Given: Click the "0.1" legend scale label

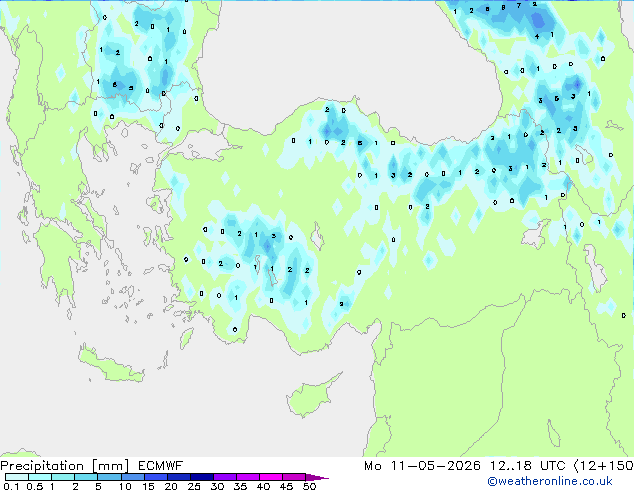Looking at the screenshot, I should [x=11, y=486].
